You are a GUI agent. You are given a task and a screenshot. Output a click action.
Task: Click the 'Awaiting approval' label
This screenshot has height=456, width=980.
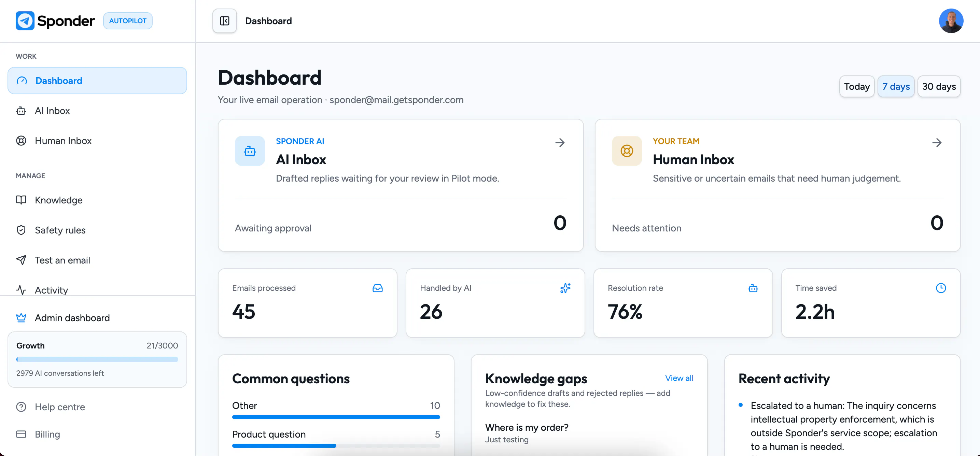pos(273,228)
